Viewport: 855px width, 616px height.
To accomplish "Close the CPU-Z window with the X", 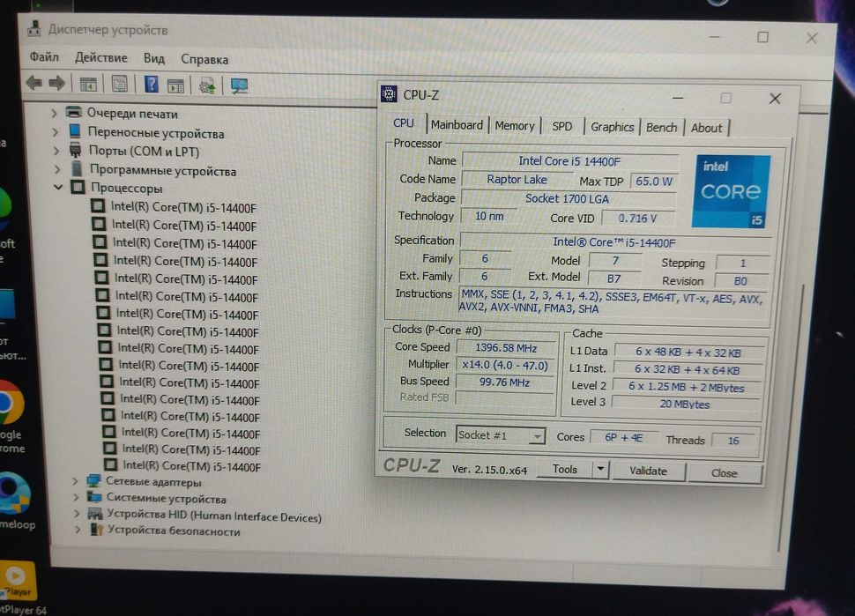I will [775, 99].
